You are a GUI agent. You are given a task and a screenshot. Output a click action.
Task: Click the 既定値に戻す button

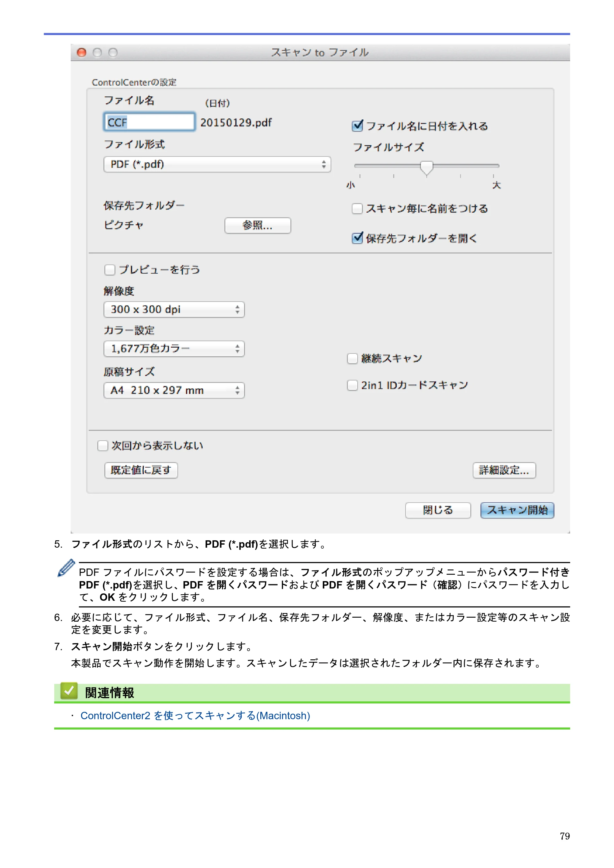pos(141,470)
